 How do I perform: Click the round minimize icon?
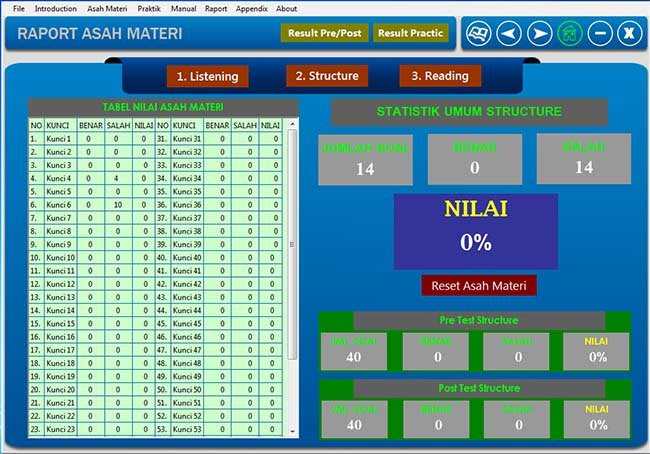click(x=600, y=34)
